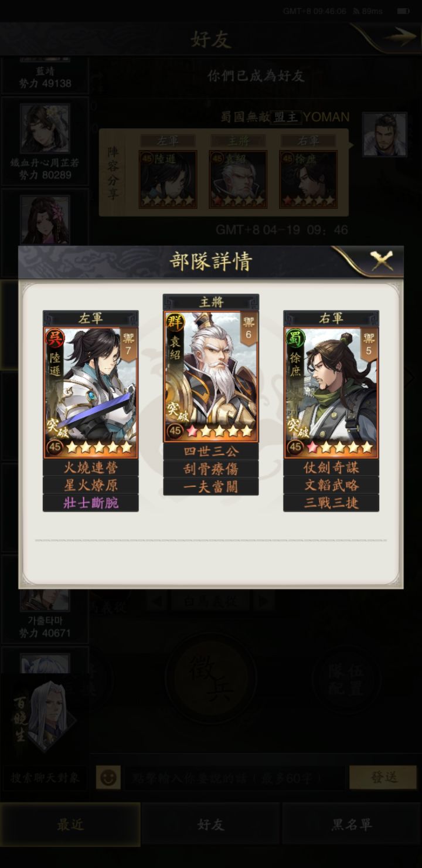Select skill 刮骨療傷

coord(210,469)
